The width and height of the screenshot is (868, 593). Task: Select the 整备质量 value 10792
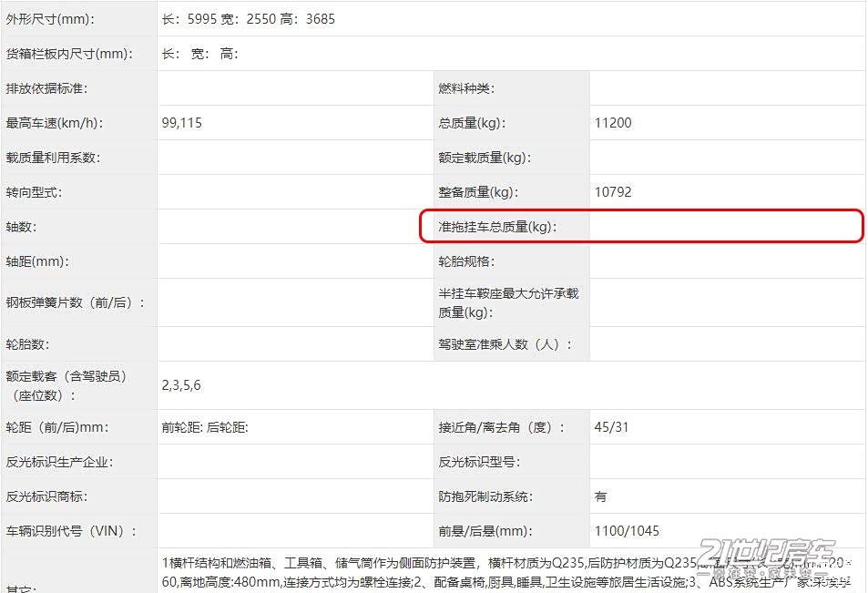point(613,192)
